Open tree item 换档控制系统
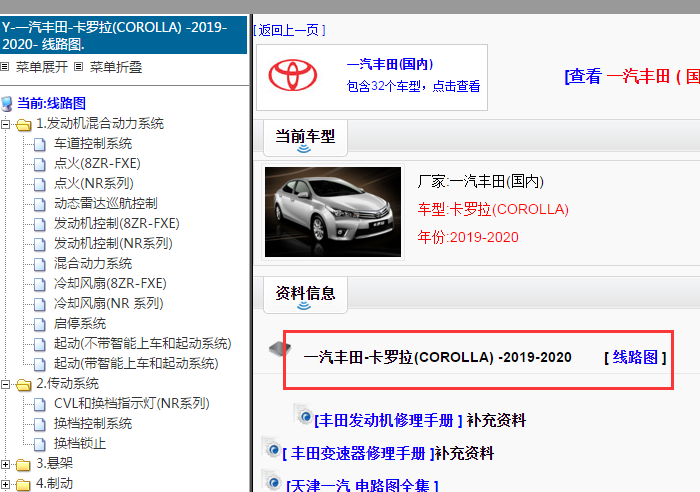The width and height of the screenshot is (700, 492). click(93, 424)
